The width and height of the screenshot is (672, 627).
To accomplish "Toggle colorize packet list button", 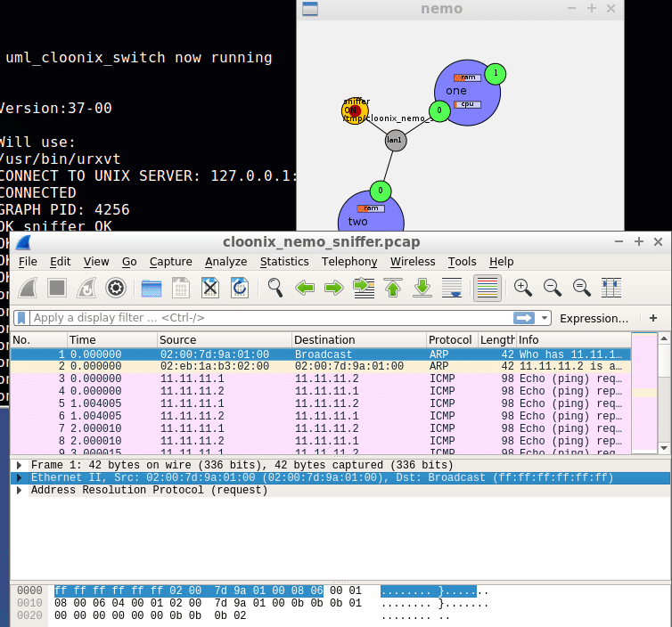I will click(486, 288).
